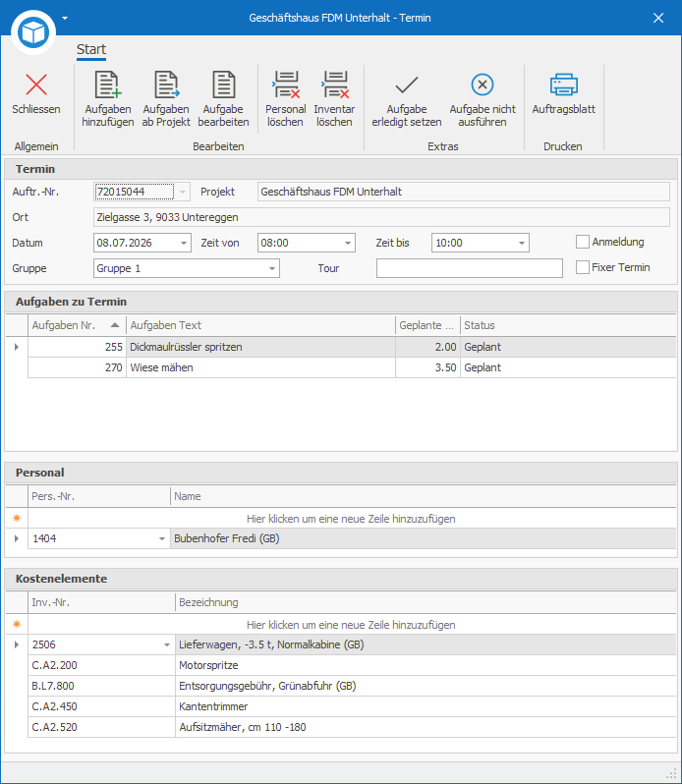This screenshot has width=682, height=784.
Task: Click the Inv.-Nr. column header
Action: 101,602
